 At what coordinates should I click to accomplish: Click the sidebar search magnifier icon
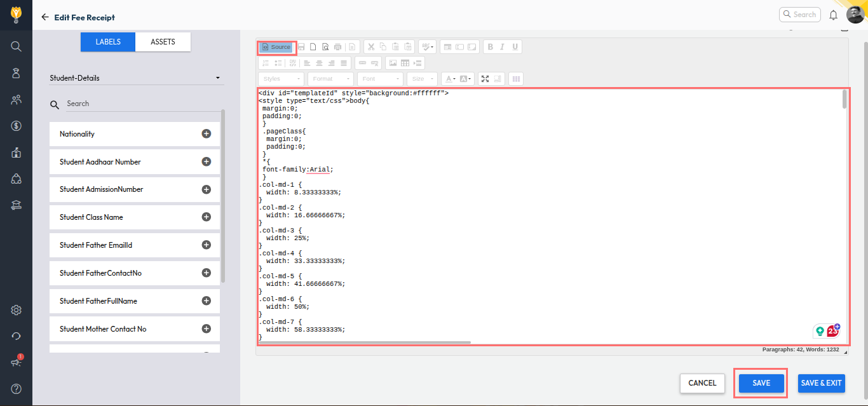pyautogui.click(x=17, y=46)
